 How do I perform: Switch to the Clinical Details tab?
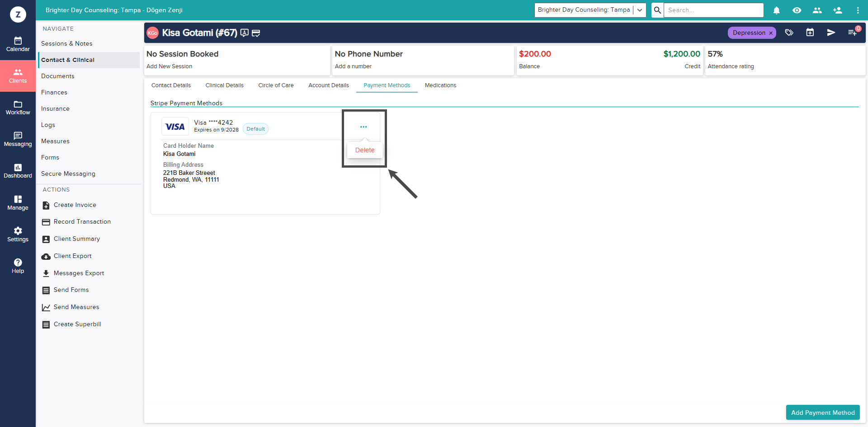[x=224, y=85]
